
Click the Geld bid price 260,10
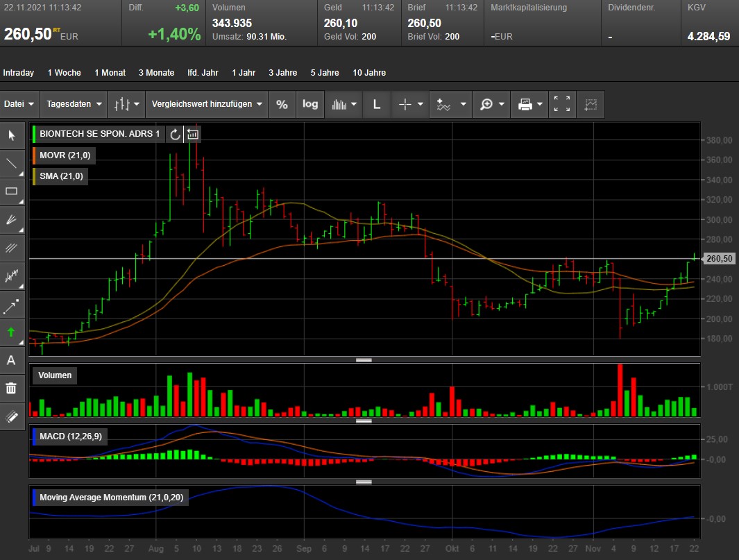pos(341,23)
